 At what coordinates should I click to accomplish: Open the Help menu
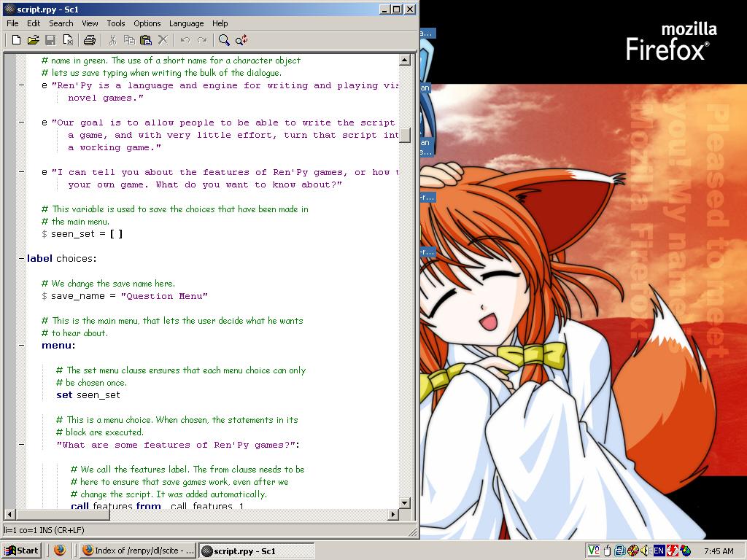pyautogui.click(x=220, y=23)
